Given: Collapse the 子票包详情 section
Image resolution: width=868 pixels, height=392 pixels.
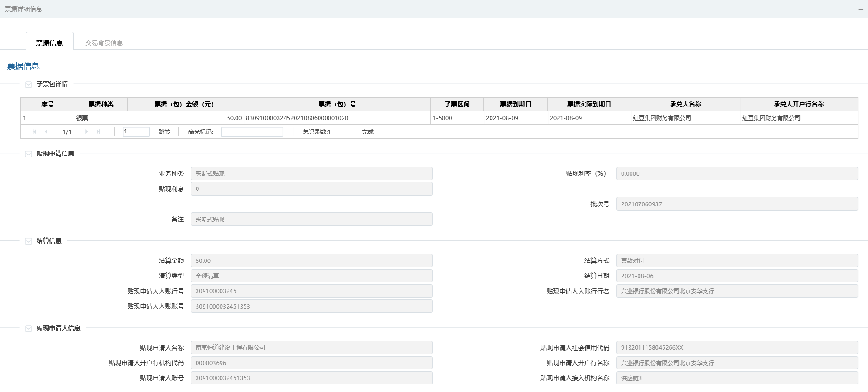Looking at the screenshot, I should point(28,84).
